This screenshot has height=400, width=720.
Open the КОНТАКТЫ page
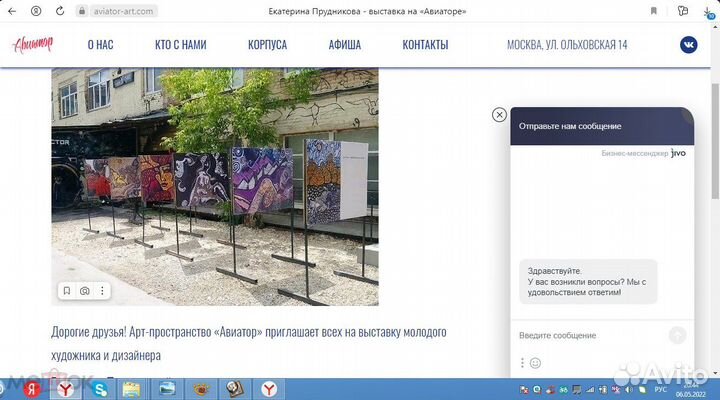click(425, 45)
